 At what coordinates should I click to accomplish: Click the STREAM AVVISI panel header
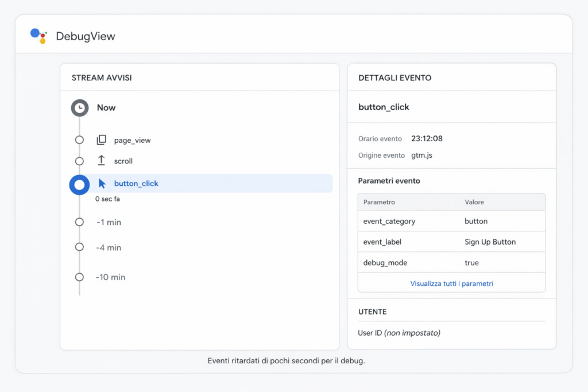tap(102, 78)
